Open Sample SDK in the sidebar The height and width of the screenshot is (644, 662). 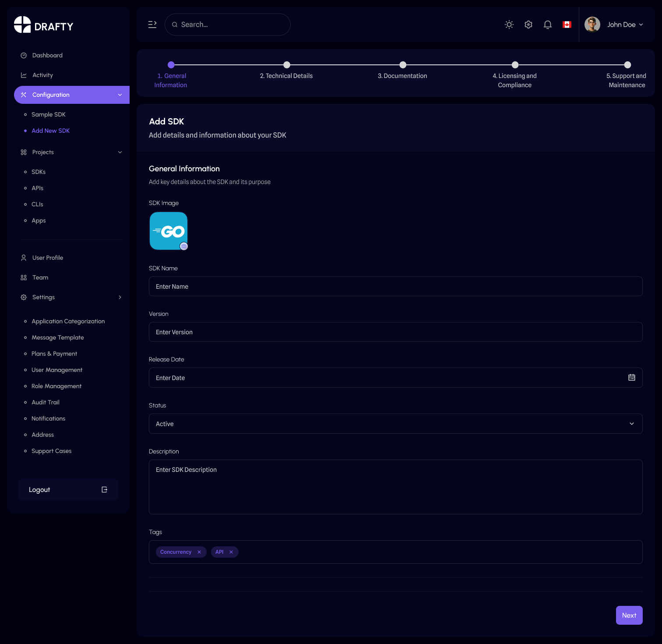pos(48,115)
